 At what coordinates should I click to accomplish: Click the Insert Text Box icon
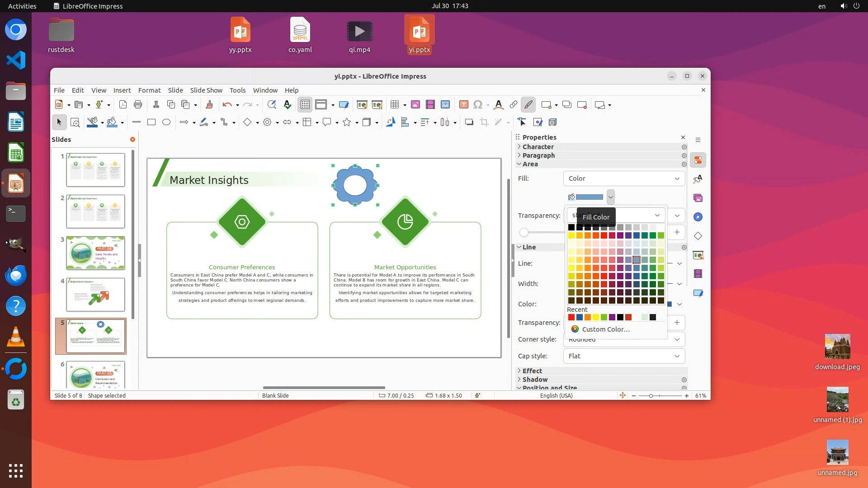tap(463, 105)
